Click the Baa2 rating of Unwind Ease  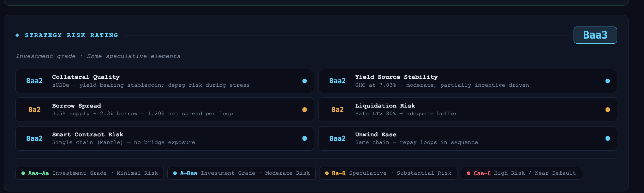point(337,139)
